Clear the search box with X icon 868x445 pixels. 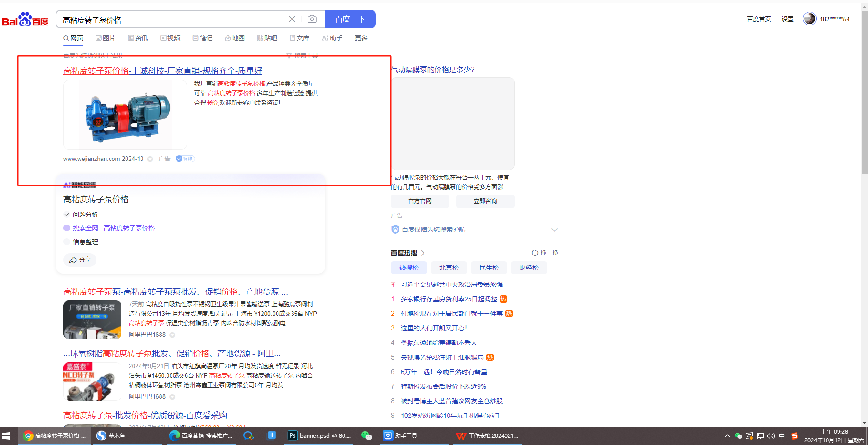point(292,19)
